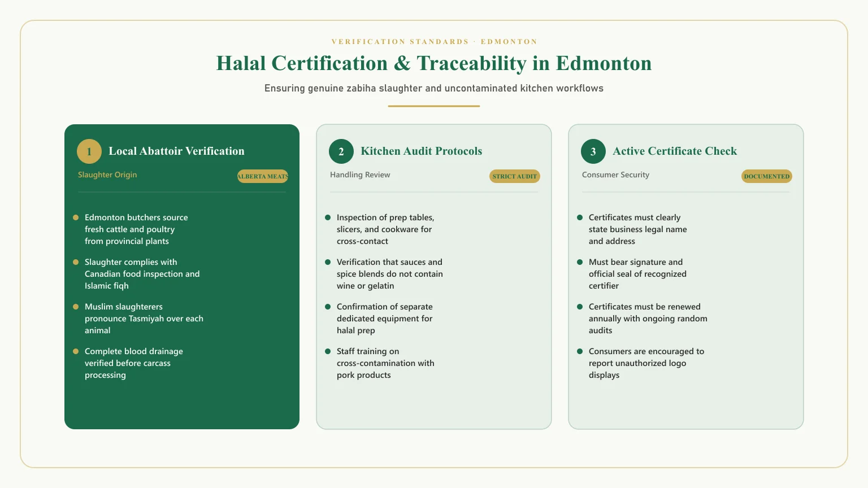The width and height of the screenshot is (868, 488).
Task: Click the number 3 circle badge
Action: tap(593, 151)
